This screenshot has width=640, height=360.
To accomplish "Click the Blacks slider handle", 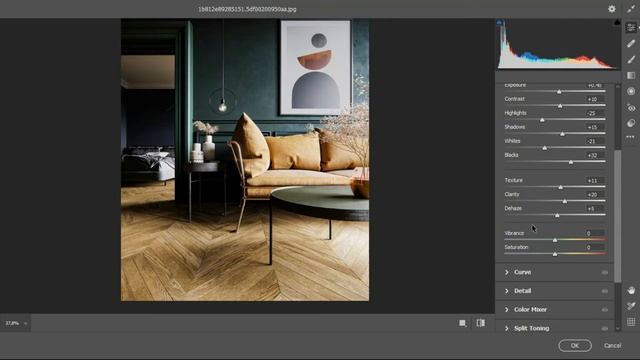I will [x=571, y=162].
